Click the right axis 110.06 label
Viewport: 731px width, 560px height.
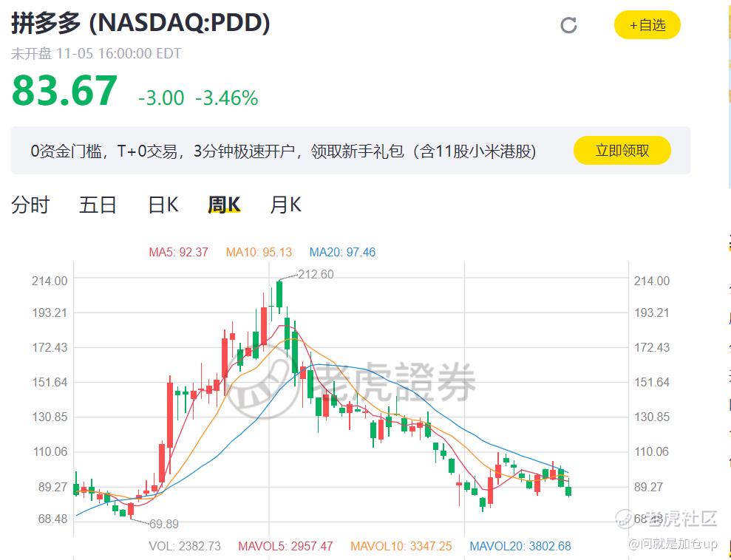pyautogui.click(x=652, y=451)
